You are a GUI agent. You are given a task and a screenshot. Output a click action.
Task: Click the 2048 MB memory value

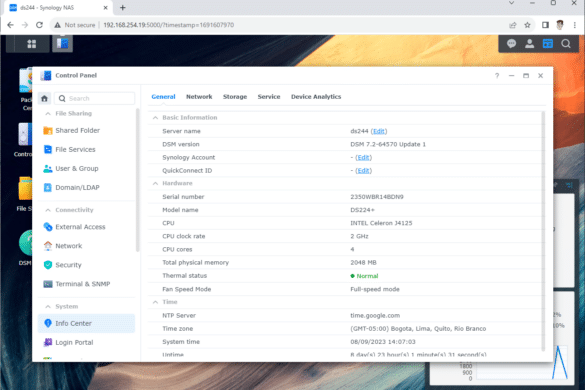click(363, 262)
